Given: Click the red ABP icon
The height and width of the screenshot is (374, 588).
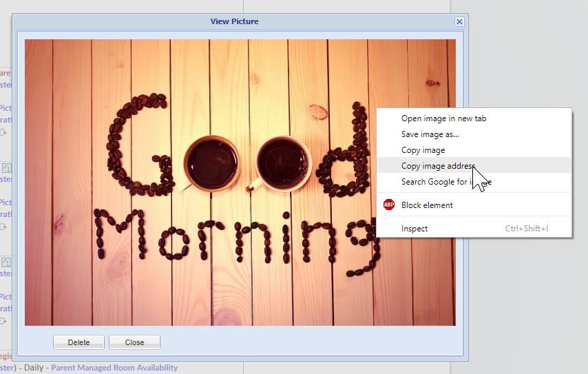Looking at the screenshot, I should click(x=389, y=205).
